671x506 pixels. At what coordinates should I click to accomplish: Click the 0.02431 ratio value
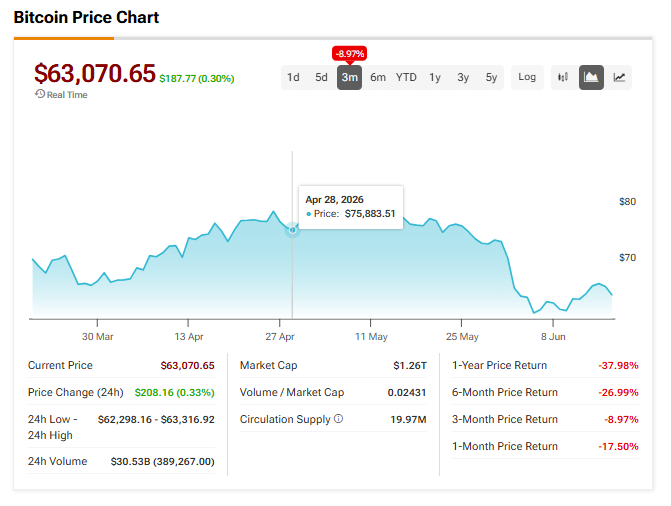[407, 393]
